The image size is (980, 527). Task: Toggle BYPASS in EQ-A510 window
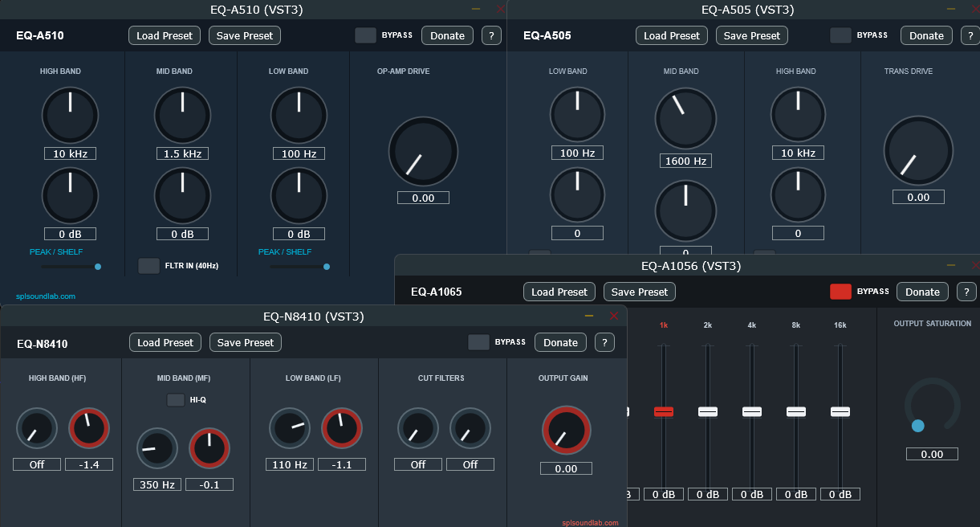coord(366,35)
